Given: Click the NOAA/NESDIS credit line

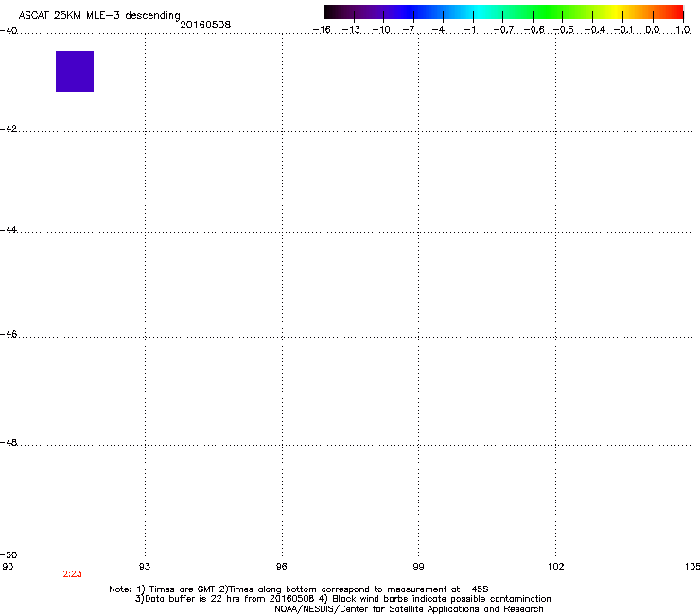Looking at the screenshot, I should [x=409, y=609].
